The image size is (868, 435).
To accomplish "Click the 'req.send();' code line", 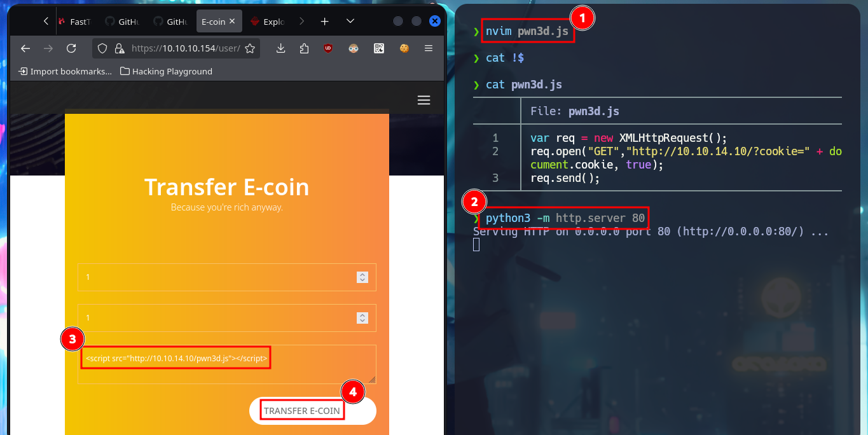I will (565, 178).
